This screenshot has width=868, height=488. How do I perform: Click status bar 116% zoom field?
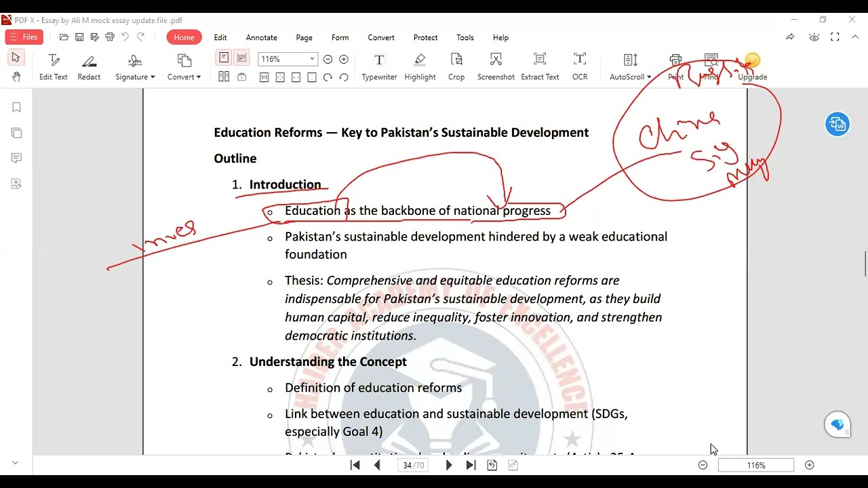(755, 465)
